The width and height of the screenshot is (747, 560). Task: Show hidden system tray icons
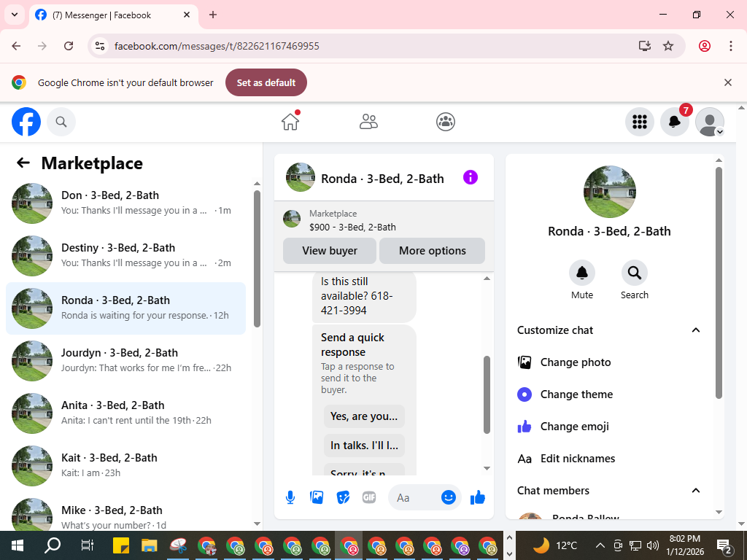[x=600, y=545]
